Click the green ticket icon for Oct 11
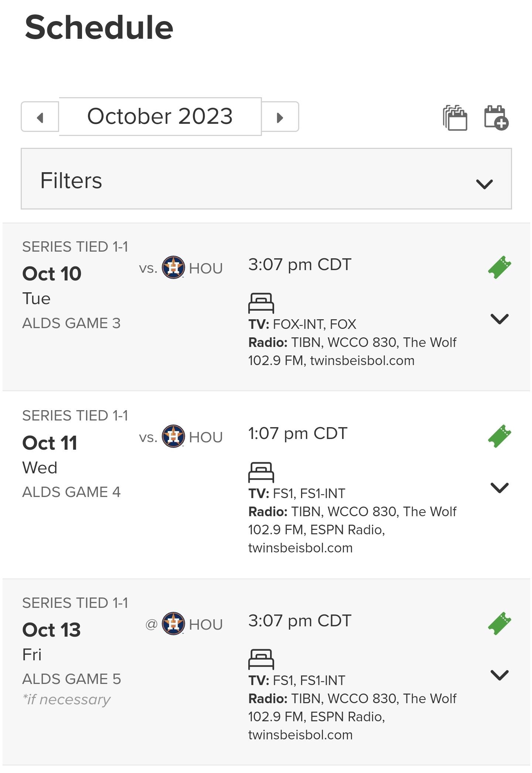Viewport: 532px width, 773px height. tap(499, 436)
